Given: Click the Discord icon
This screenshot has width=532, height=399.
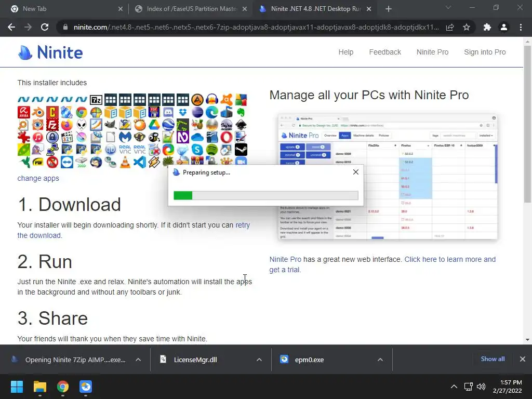Looking at the screenshot, I should [168, 112].
